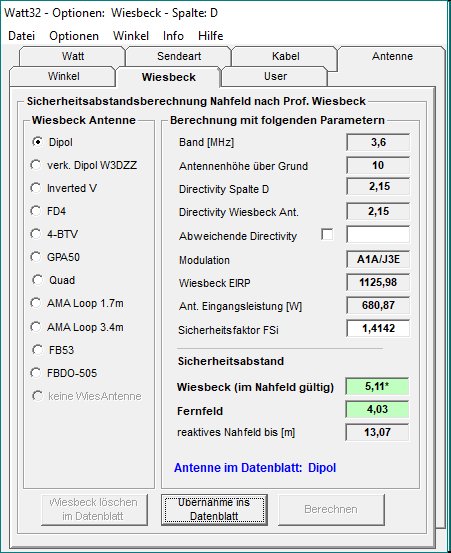
Task: Click the Berechnen button
Action: pyautogui.click(x=331, y=510)
